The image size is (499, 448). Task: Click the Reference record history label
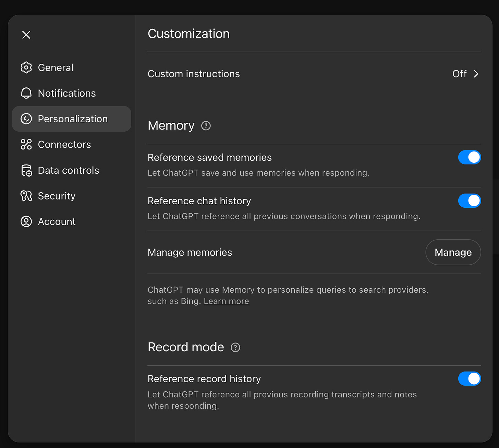coord(204,379)
